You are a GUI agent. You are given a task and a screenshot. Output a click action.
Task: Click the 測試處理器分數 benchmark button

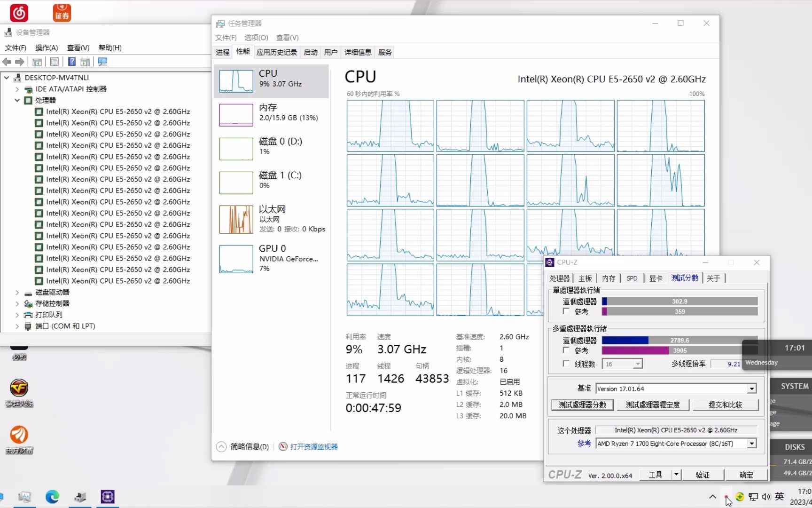(x=582, y=405)
